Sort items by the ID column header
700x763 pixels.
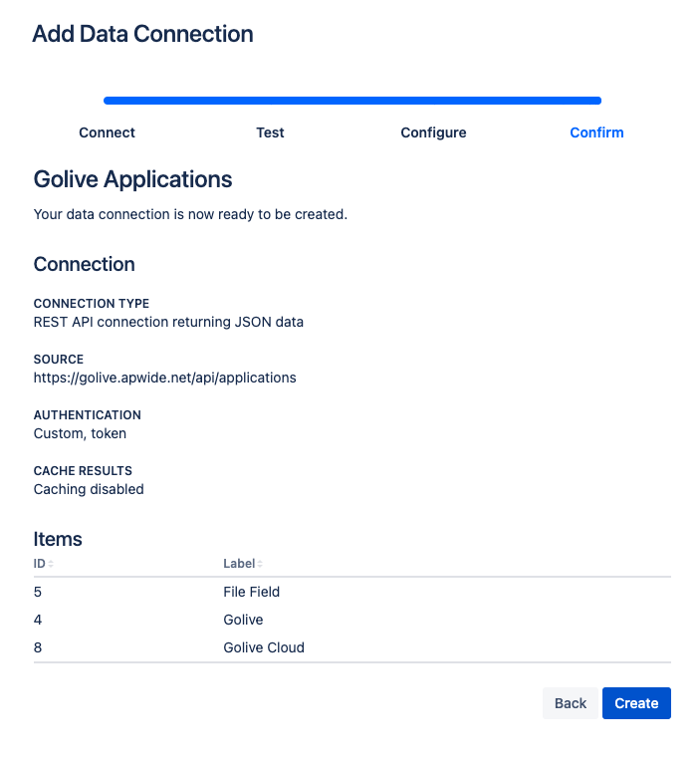click(39, 564)
